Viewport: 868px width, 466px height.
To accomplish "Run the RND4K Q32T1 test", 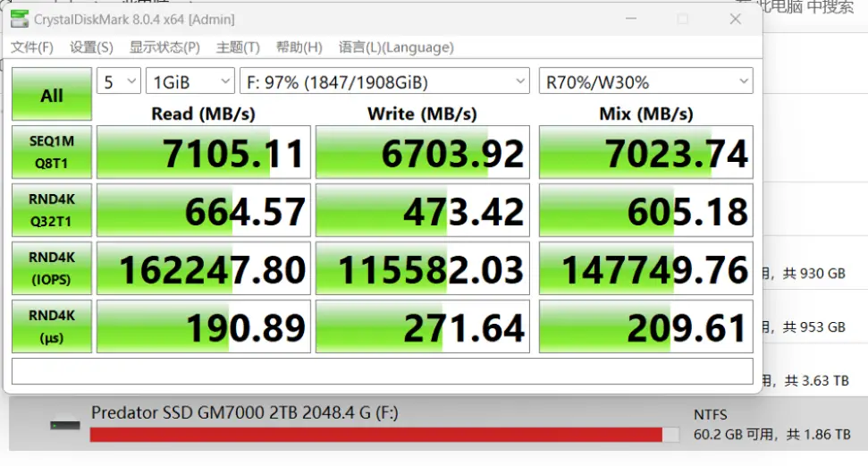I will (52, 210).
